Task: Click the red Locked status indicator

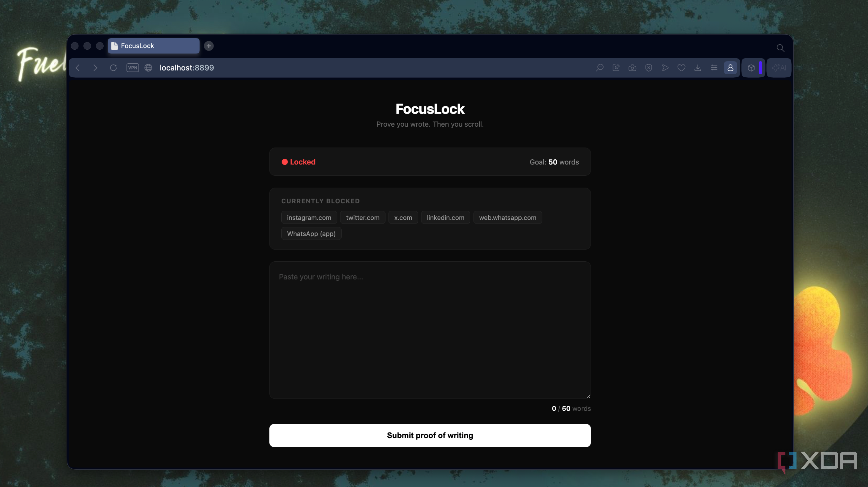Action: coord(299,162)
